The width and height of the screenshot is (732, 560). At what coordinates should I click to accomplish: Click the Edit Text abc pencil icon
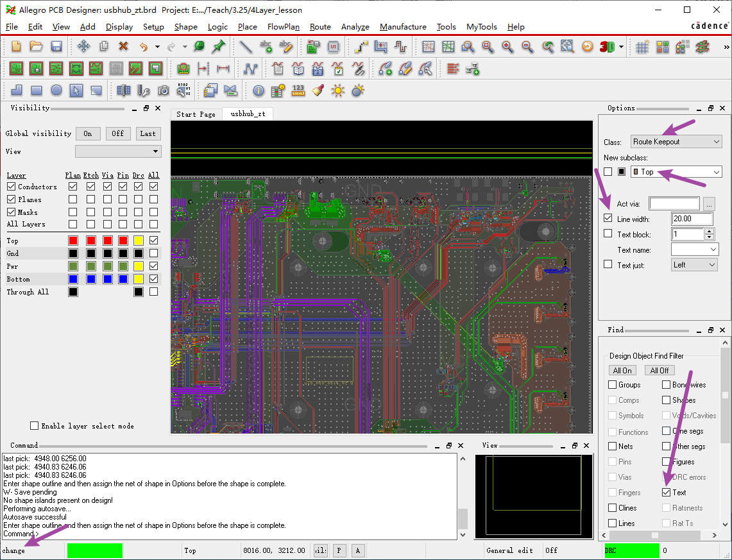[x=285, y=46]
